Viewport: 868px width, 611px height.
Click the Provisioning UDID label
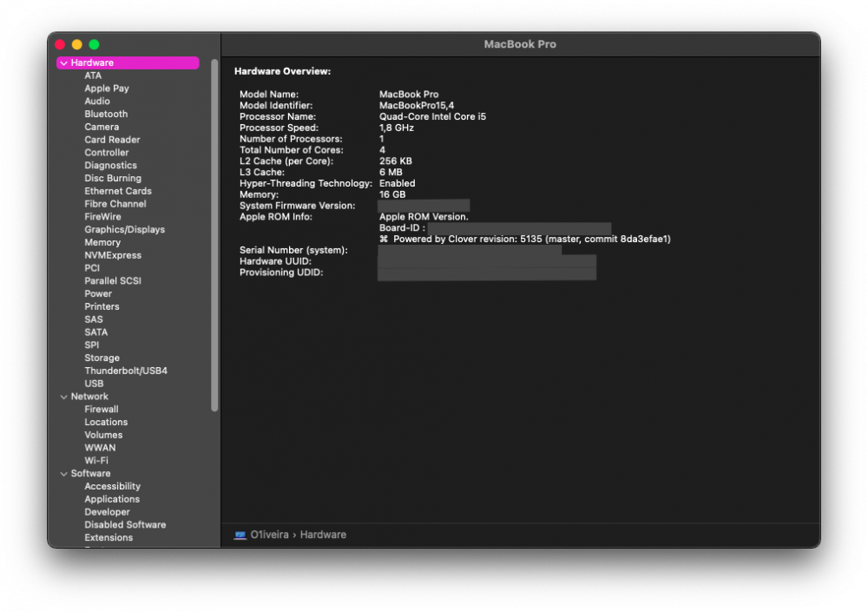click(281, 273)
